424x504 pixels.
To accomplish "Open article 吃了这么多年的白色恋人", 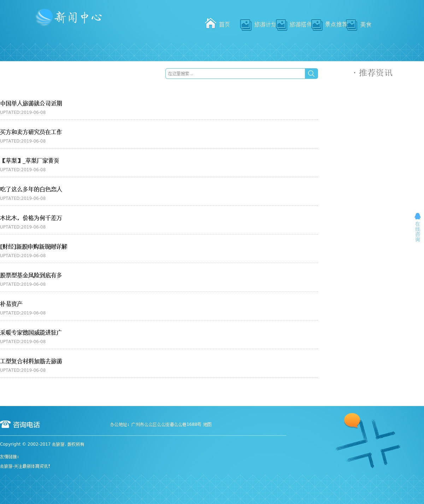I will click(x=31, y=190).
